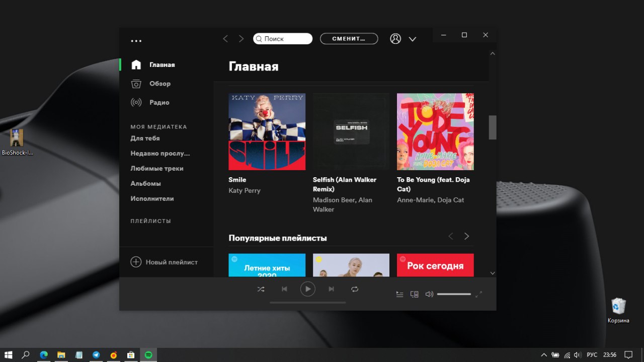Skip to the next track

(331, 289)
